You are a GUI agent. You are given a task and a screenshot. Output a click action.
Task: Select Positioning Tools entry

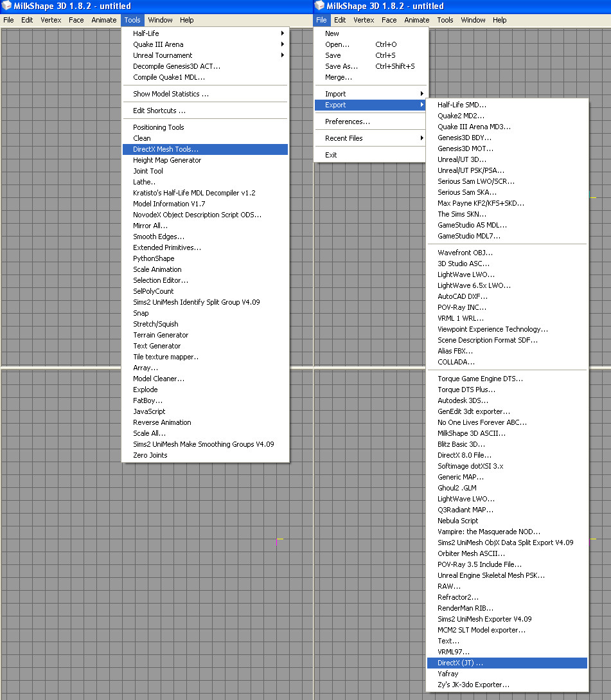(x=205, y=127)
